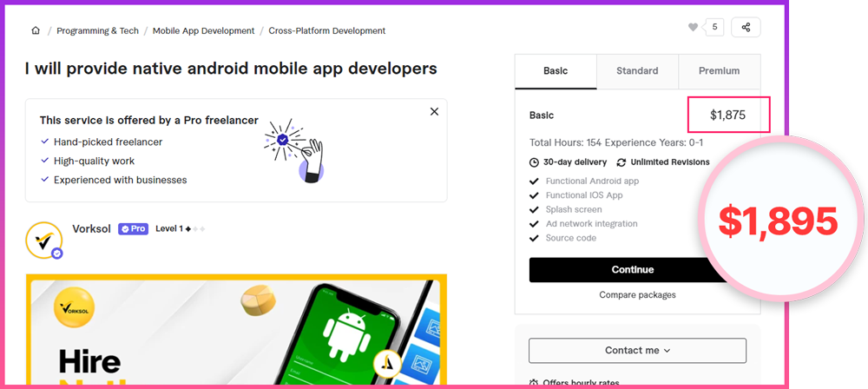Click the share icon button

point(746,27)
